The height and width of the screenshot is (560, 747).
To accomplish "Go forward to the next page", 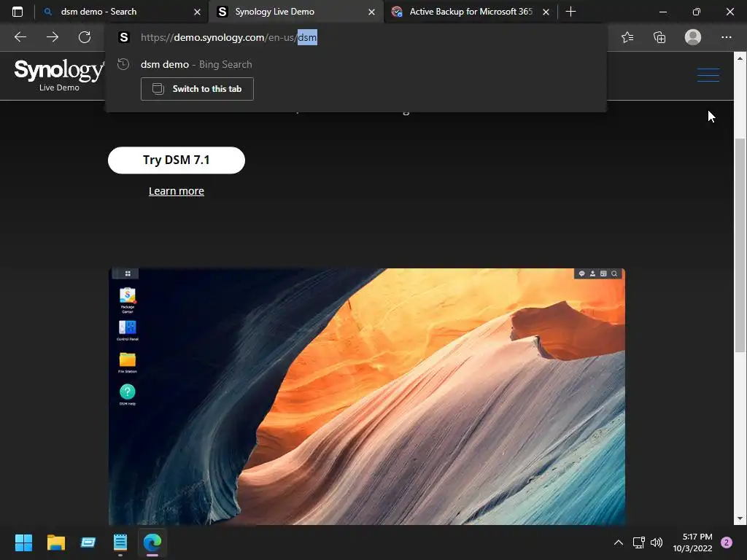I will [53, 37].
